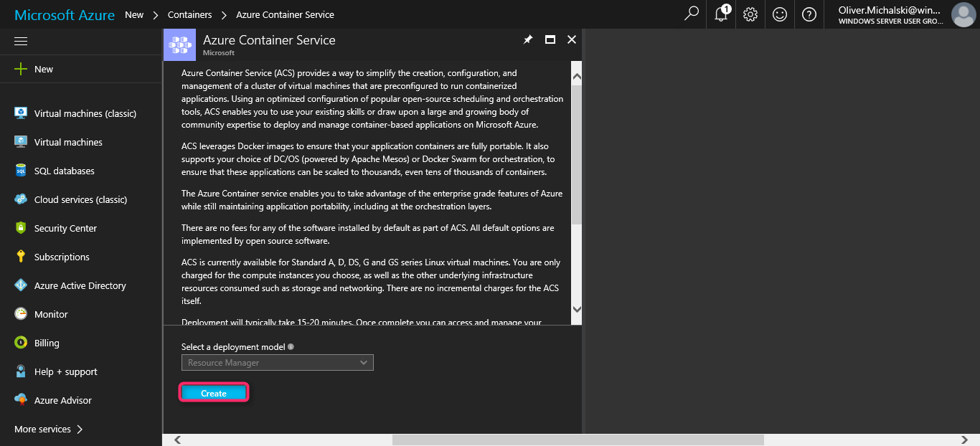Select the SQL databases icon

21,171
